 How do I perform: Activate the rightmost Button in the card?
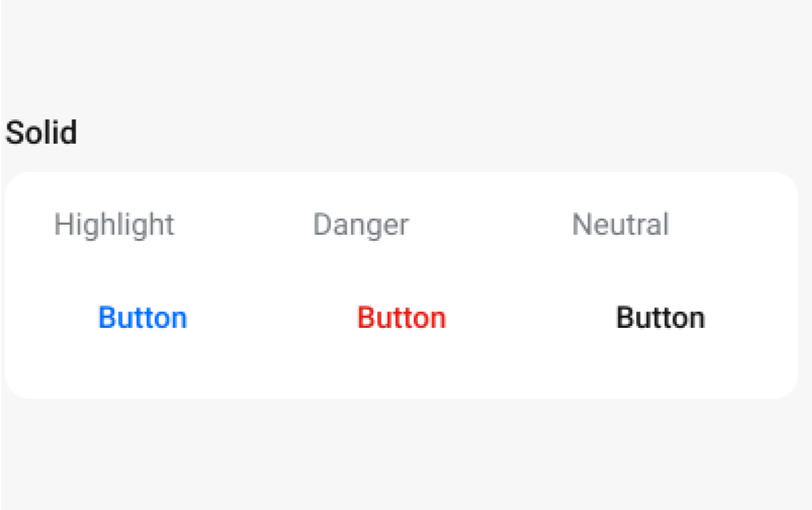point(661,317)
